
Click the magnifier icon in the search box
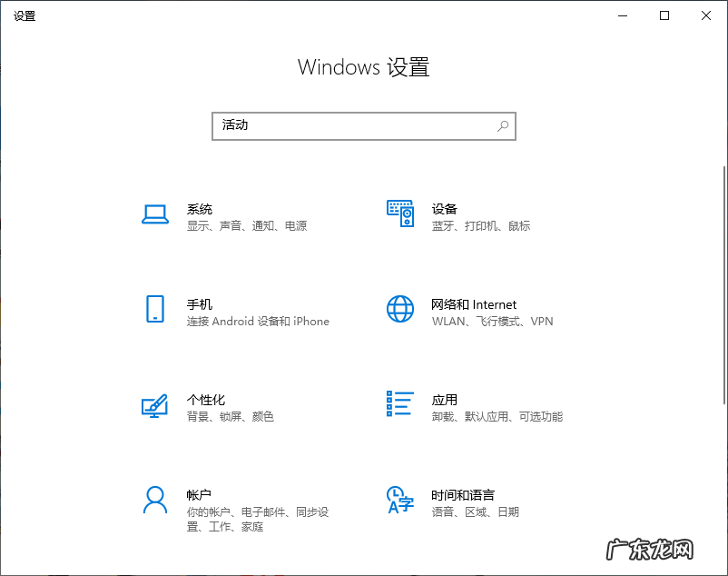pos(502,126)
